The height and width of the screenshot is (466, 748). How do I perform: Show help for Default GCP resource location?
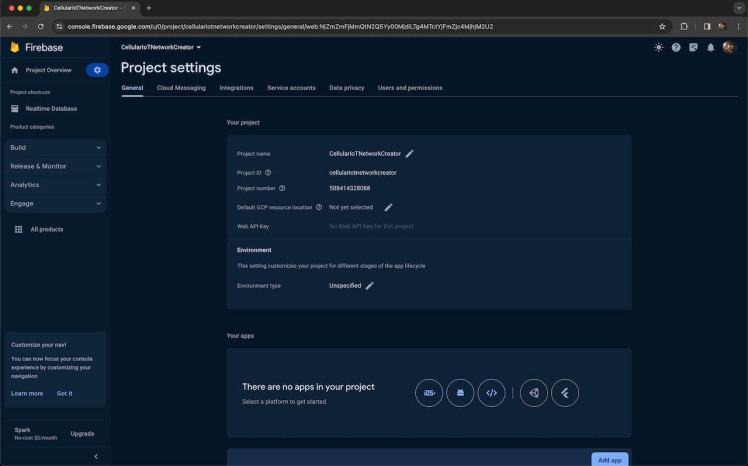pos(319,207)
